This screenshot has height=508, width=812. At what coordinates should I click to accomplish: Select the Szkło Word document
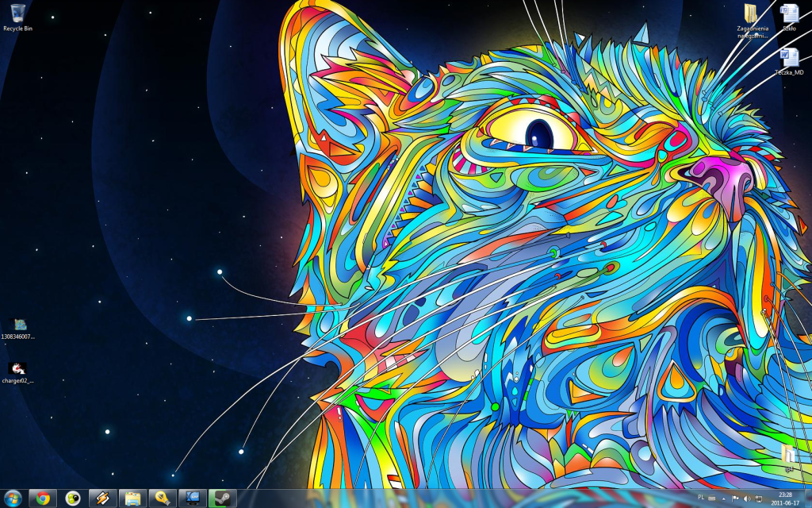(x=789, y=17)
